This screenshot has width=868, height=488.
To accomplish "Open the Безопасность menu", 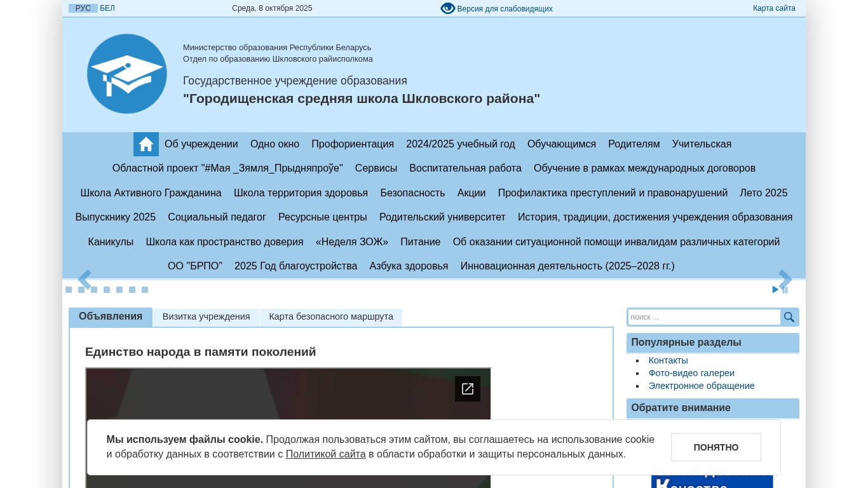I will (x=412, y=193).
